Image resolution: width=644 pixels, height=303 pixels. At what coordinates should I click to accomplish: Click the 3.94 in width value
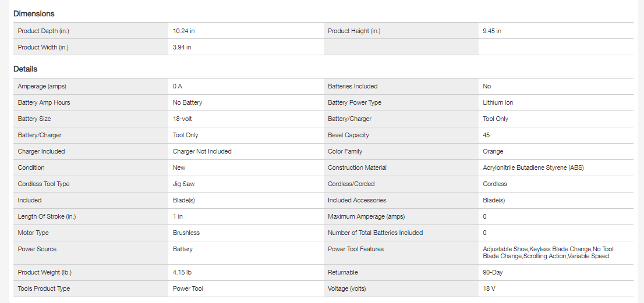point(182,47)
